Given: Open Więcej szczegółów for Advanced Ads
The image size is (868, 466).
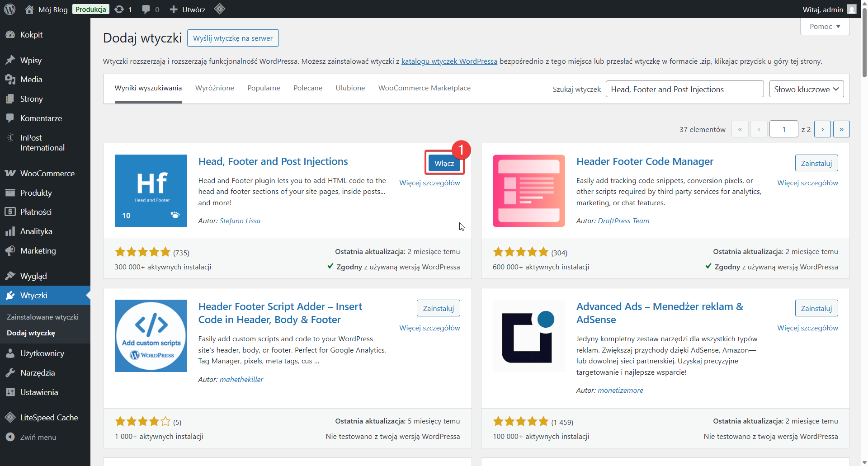Looking at the screenshot, I should point(808,328).
